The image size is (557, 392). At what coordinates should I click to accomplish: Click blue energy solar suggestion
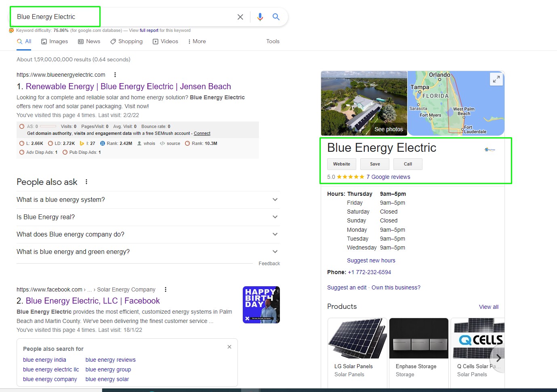click(107, 379)
